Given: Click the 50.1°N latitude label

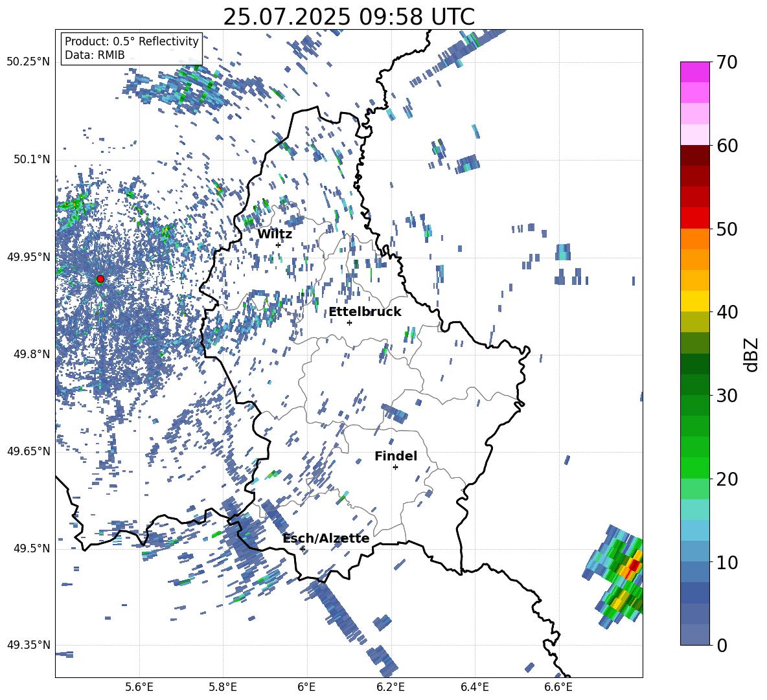Looking at the screenshot, I should (x=32, y=159).
